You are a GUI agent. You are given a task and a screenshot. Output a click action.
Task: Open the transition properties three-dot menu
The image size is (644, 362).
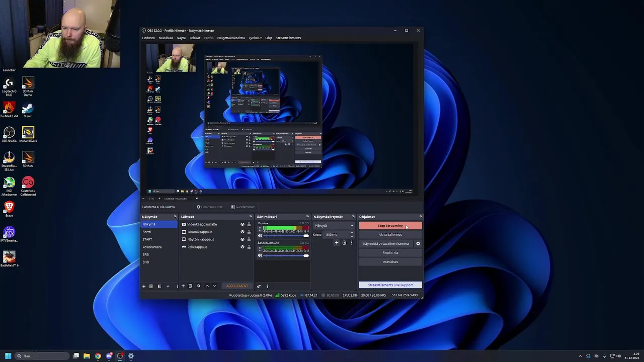(351, 243)
